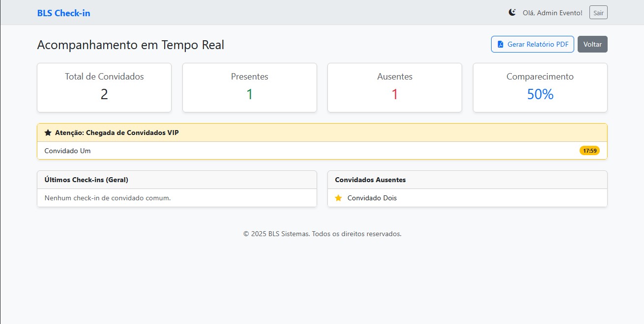The height and width of the screenshot is (324, 644).
Task: Click the star beside Convidado Dois
Action: coord(338,198)
